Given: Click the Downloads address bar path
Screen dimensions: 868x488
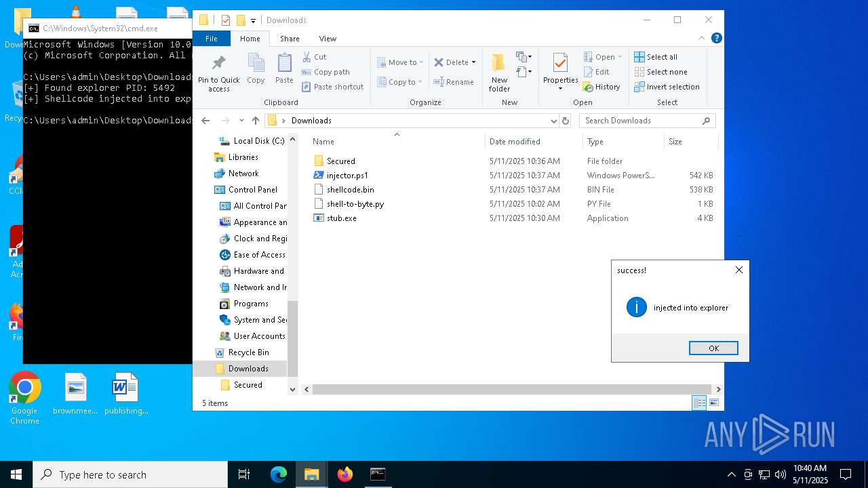Looking at the screenshot, I should click(x=311, y=121).
